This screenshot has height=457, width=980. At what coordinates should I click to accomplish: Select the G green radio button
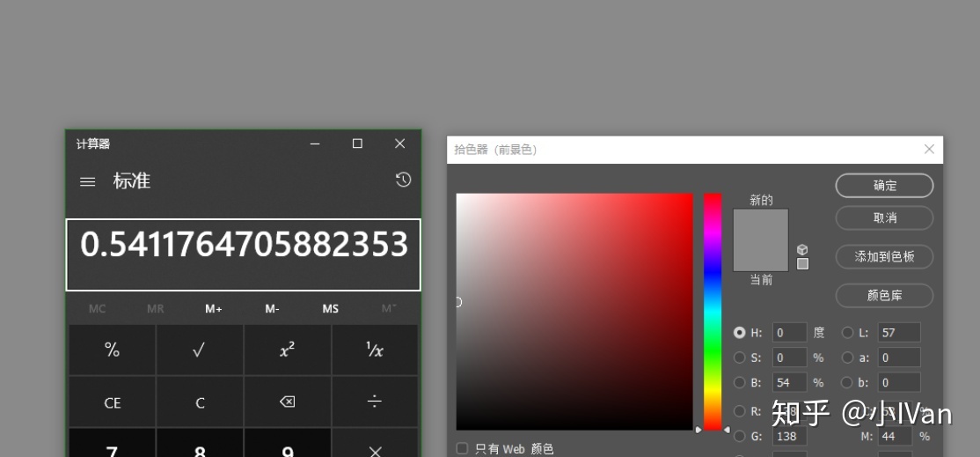point(739,437)
